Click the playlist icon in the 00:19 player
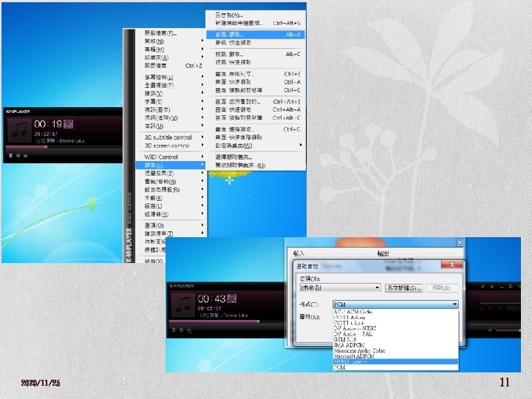This screenshot has height=399, width=532. tap(25, 156)
